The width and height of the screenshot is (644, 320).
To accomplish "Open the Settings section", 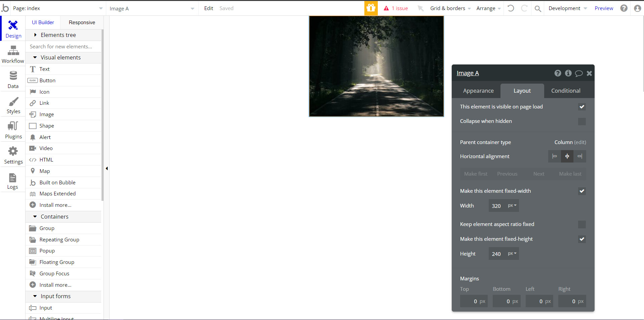I will 13,155.
